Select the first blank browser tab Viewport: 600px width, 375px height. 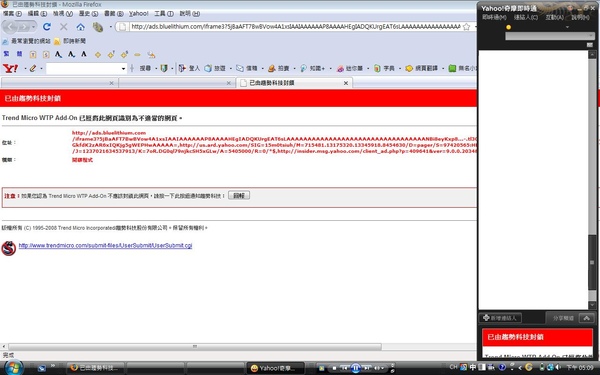(59, 83)
